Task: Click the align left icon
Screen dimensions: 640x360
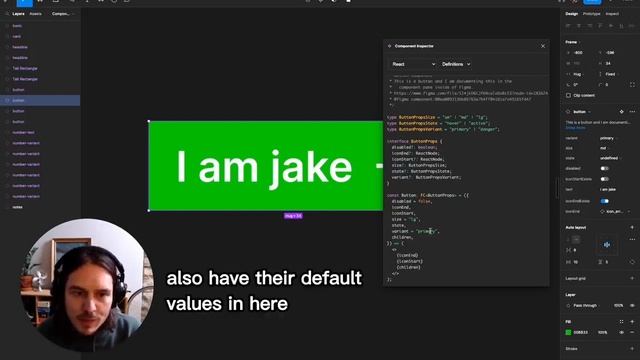Action: click(568, 26)
